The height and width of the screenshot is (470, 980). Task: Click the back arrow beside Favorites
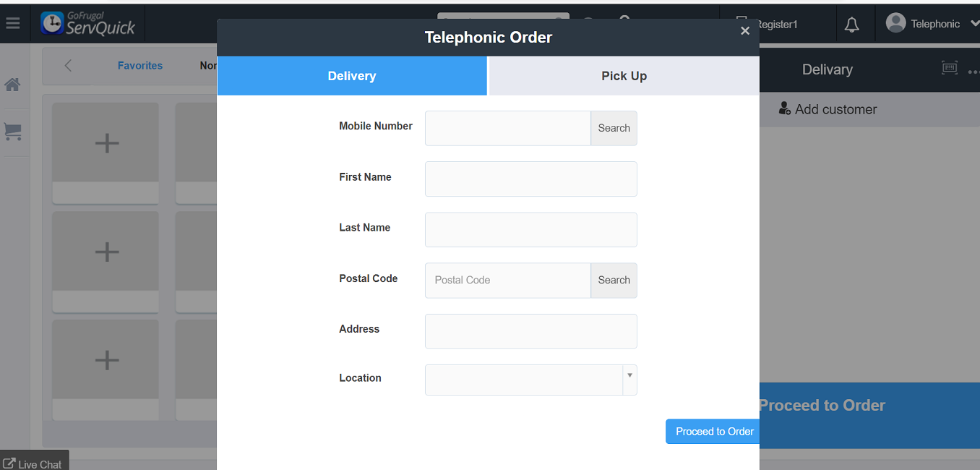(x=68, y=66)
